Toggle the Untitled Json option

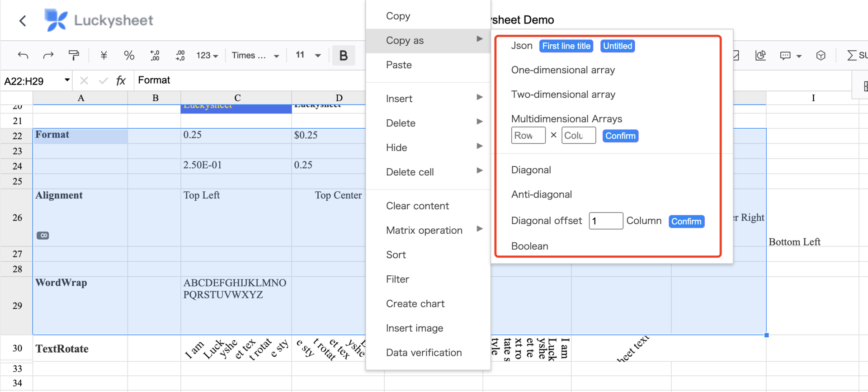tap(618, 46)
